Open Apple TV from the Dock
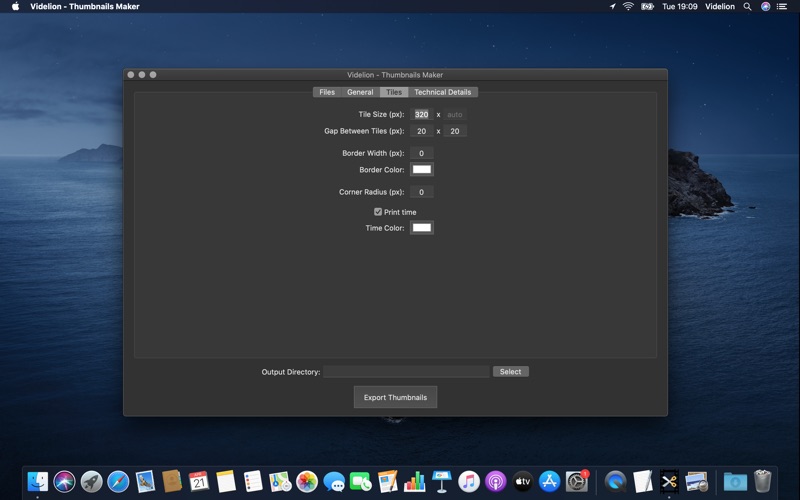 [x=522, y=481]
